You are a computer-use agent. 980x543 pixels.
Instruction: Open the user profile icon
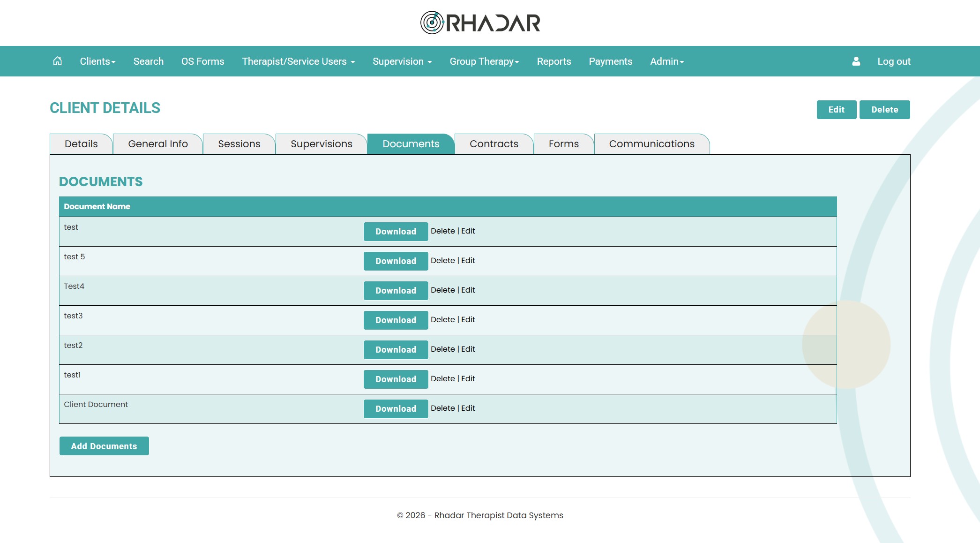pos(856,61)
